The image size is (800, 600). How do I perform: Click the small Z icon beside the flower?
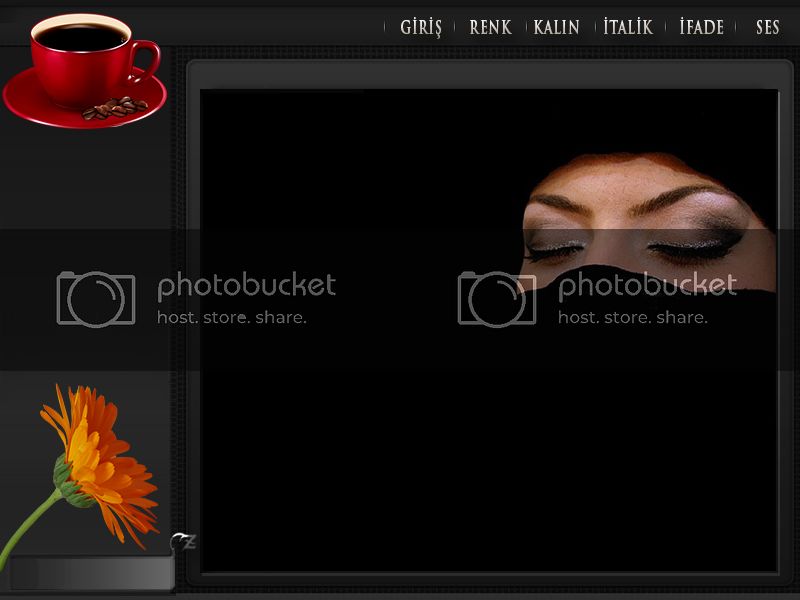click(x=183, y=542)
